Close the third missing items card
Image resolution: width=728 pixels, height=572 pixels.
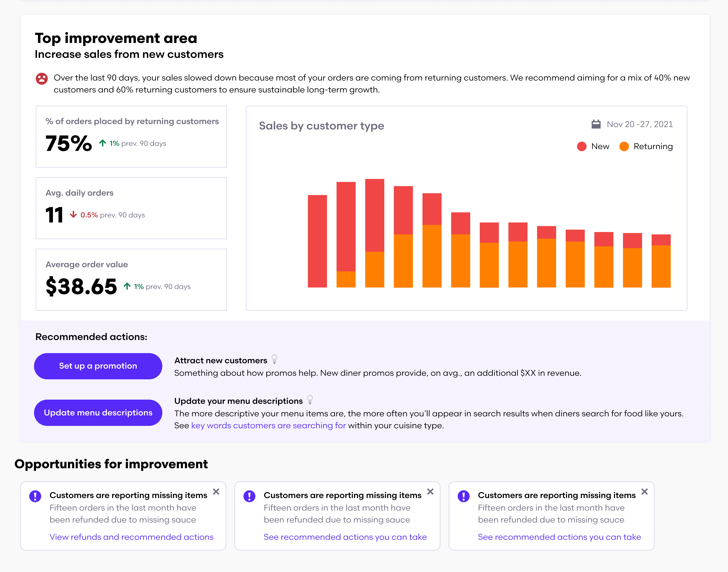click(x=644, y=492)
